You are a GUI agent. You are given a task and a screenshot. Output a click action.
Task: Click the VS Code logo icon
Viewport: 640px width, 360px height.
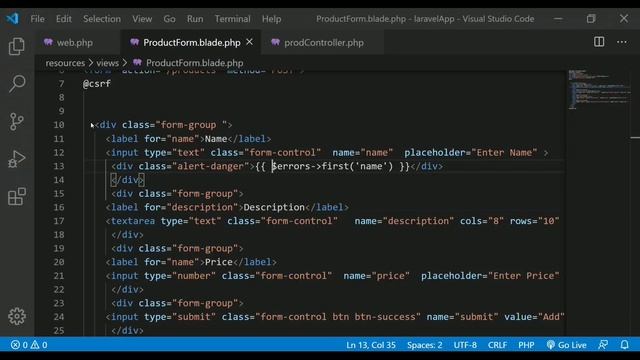click(13, 19)
